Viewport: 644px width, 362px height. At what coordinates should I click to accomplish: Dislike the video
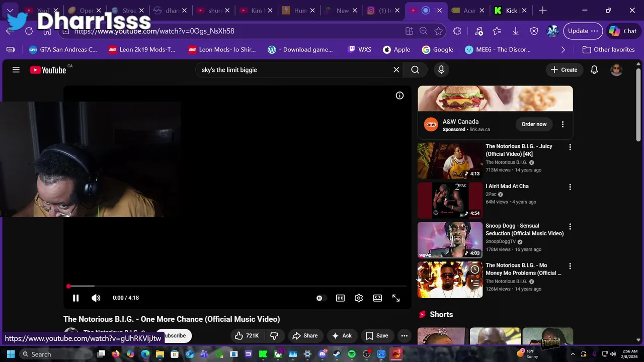[x=274, y=335]
